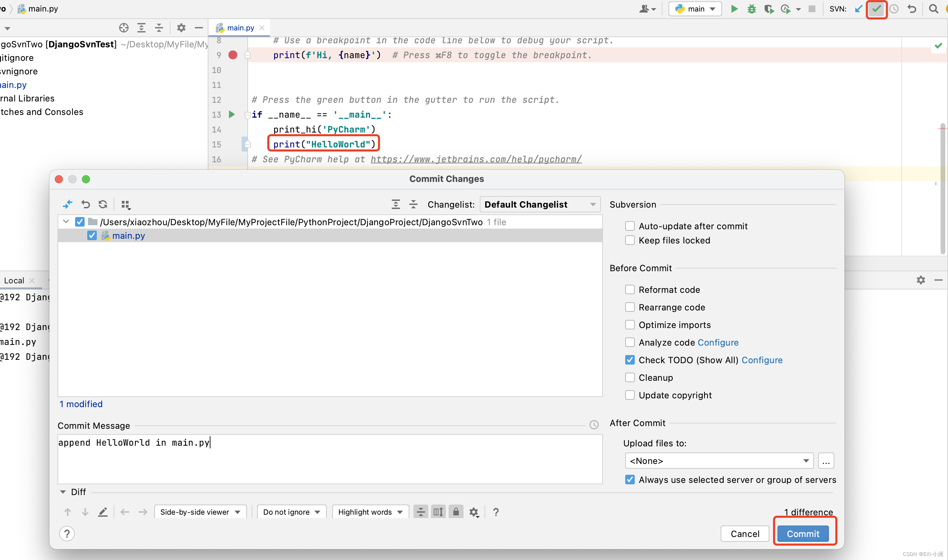Run with coverage icon
This screenshot has height=560, width=948.
tap(769, 9)
